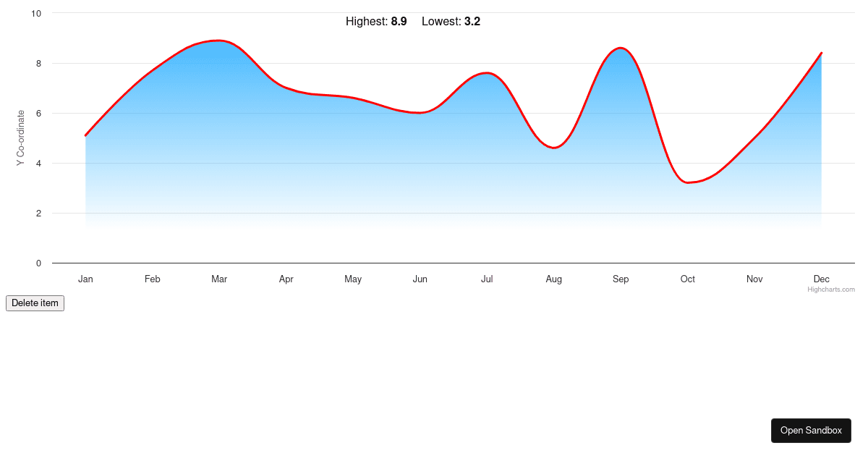Click the Jun axis label

(x=420, y=279)
